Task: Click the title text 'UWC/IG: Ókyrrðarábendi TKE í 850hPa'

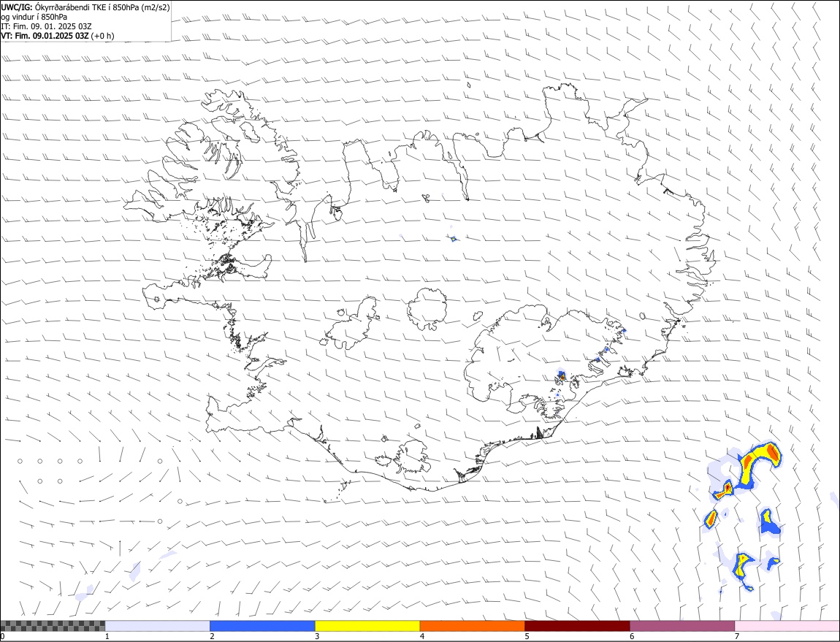Action: [69, 7]
